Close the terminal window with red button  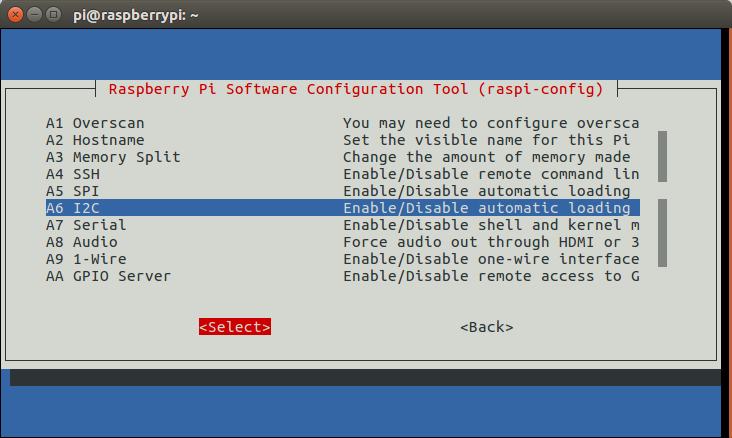tap(15, 15)
